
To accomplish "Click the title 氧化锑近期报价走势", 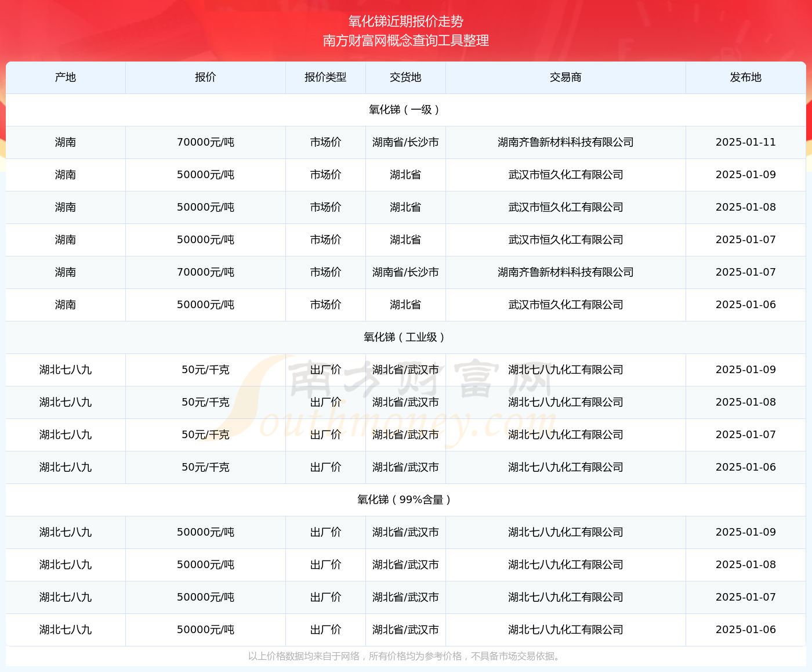I will tap(406, 21).
